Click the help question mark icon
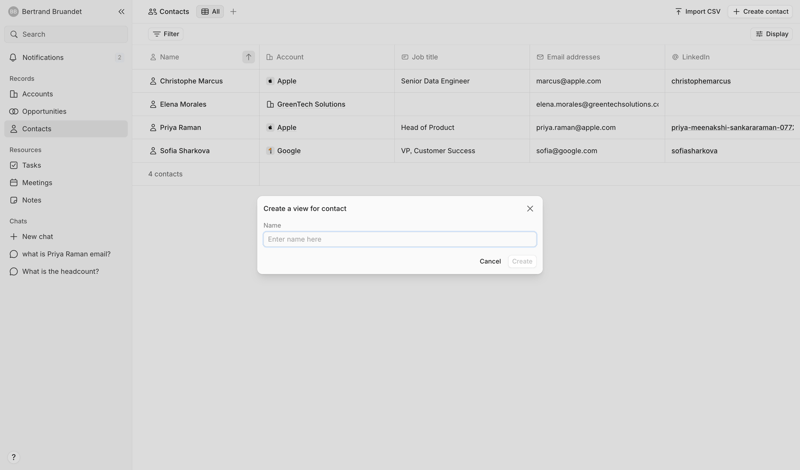The image size is (800, 470). click(x=14, y=457)
